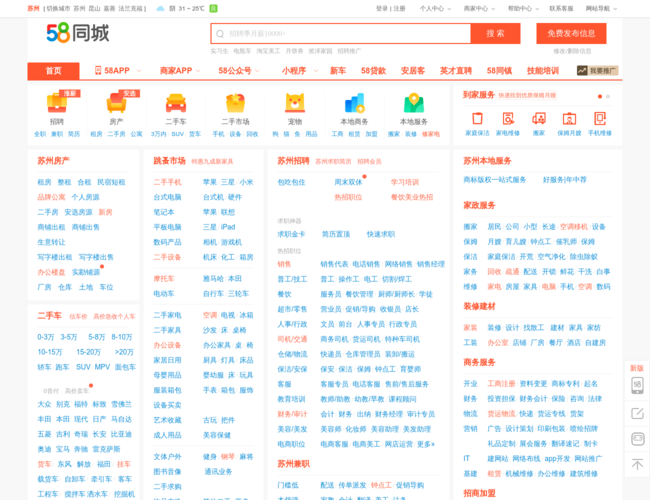Open the 招聘 category icon
The height and width of the screenshot is (500, 650).
[57, 103]
